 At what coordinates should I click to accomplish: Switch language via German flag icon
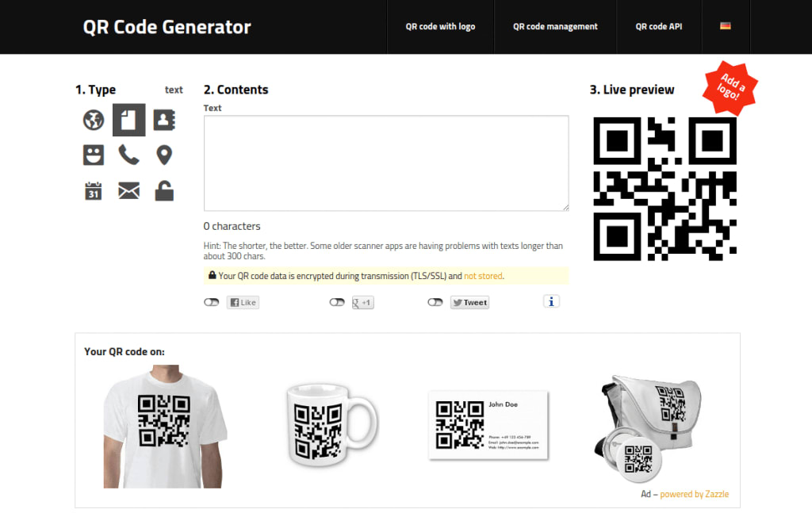click(x=726, y=26)
